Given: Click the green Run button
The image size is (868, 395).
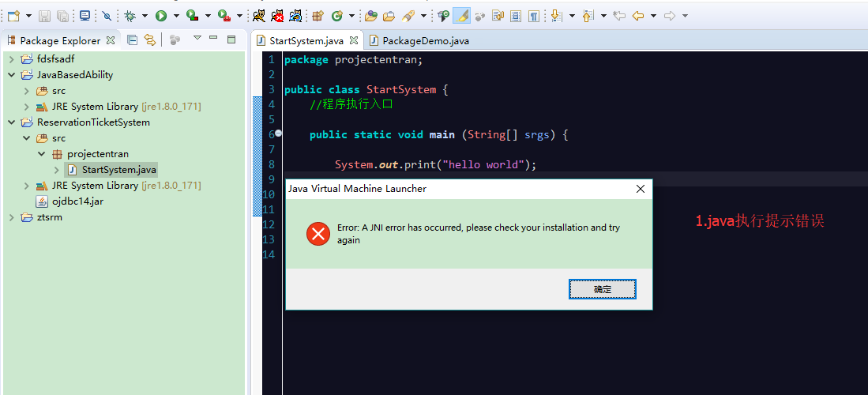Looking at the screenshot, I should [x=161, y=16].
